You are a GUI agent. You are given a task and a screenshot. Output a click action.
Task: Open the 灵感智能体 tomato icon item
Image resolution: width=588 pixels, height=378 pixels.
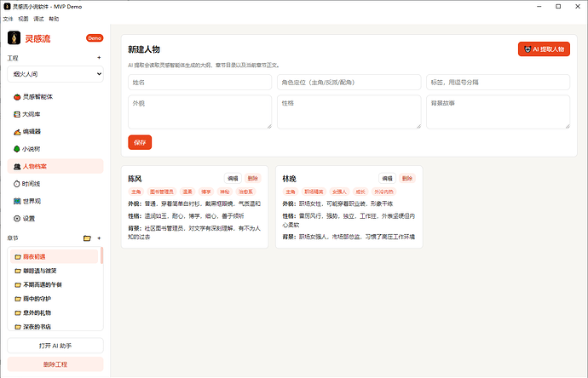(17, 97)
